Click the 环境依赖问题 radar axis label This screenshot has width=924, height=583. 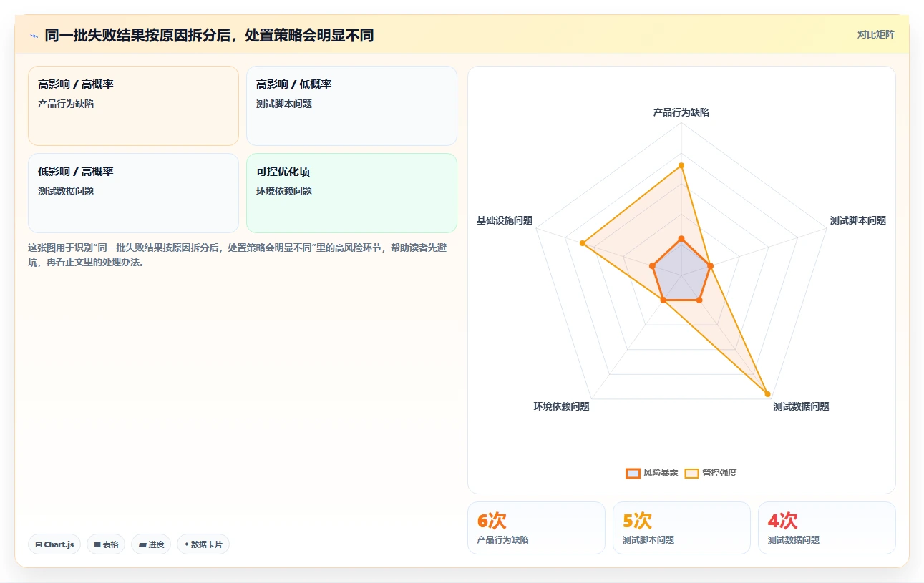561,406
